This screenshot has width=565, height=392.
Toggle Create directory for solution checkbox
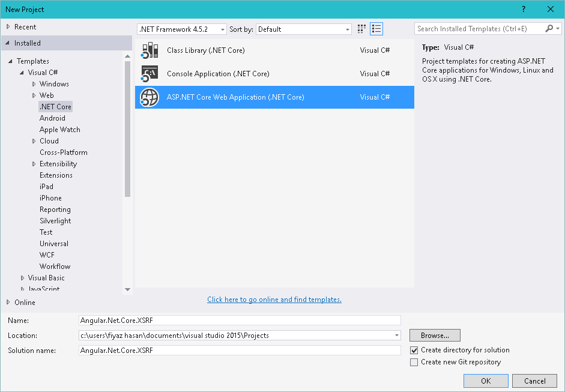point(414,350)
